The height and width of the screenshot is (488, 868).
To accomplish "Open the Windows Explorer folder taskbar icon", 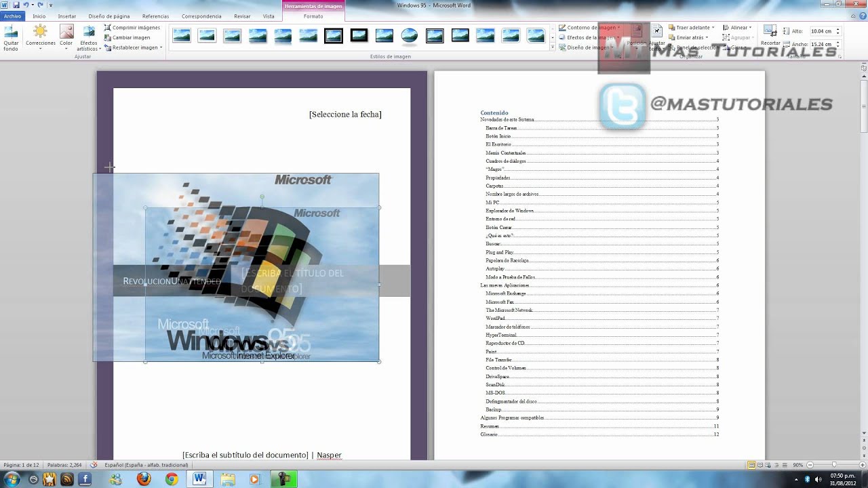I will [x=227, y=479].
